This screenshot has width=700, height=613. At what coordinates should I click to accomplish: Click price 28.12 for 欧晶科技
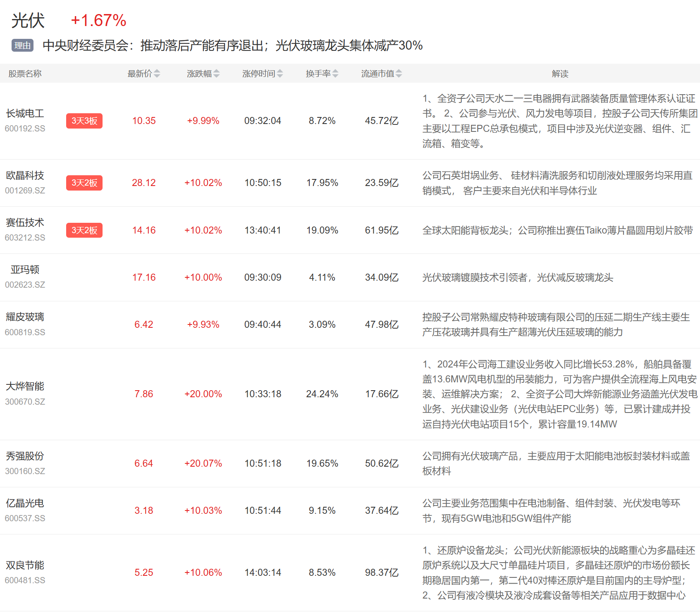click(144, 183)
